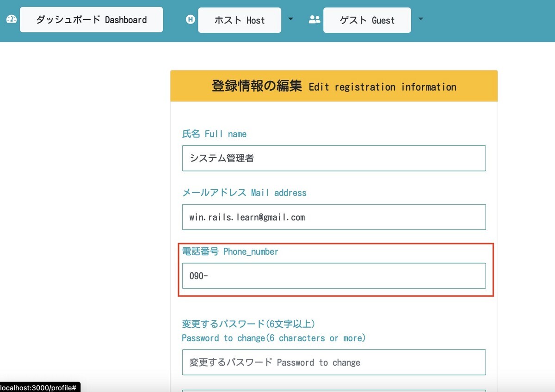
Task: Focus the 氏名 Full name field
Action: [x=334, y=158]
